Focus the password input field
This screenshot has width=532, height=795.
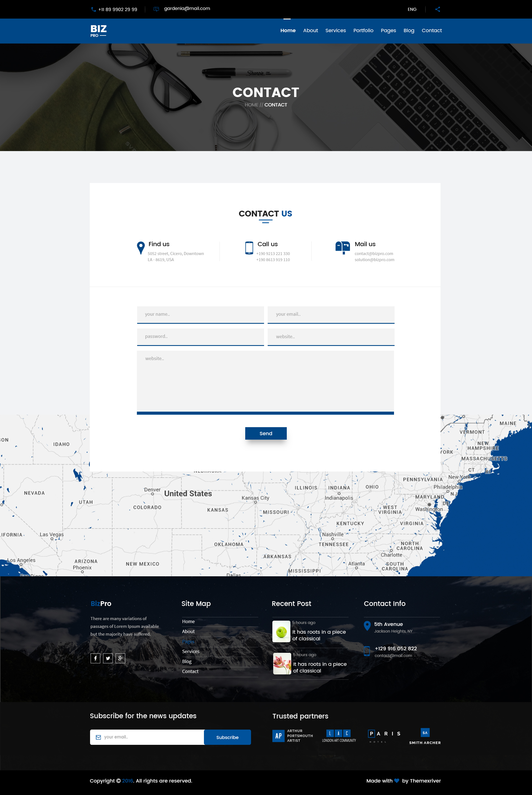point(200,337)
